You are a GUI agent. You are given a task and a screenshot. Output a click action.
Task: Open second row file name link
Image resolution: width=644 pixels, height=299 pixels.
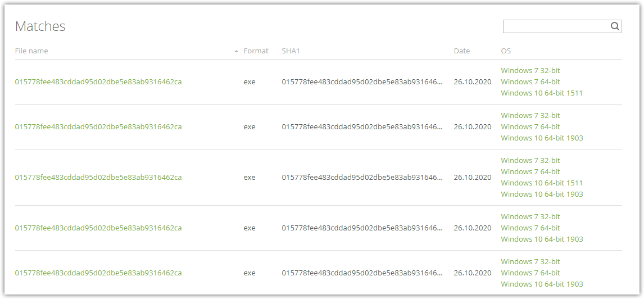point(98,127)
